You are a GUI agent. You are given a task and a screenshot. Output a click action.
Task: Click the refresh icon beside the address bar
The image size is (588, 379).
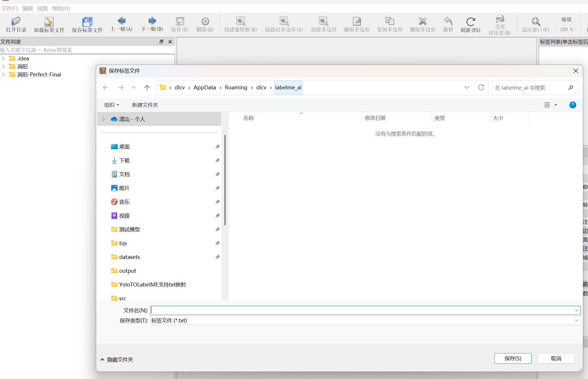[481, 87]
